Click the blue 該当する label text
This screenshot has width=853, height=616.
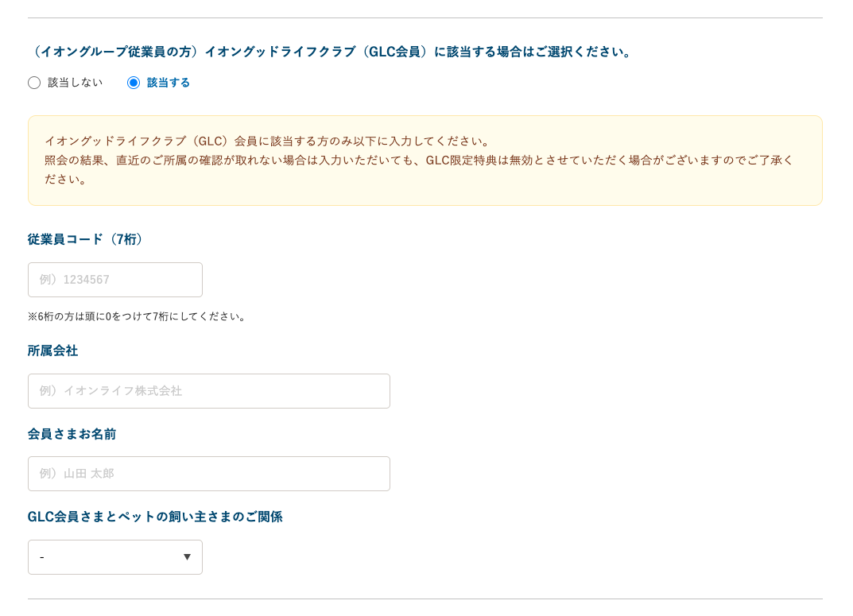[169, 83]
